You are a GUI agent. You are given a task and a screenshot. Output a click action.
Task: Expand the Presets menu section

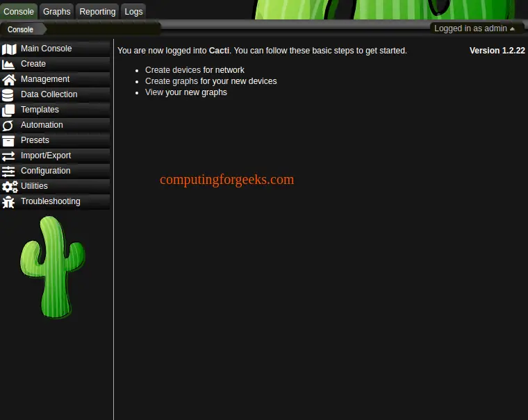point(55,140)
